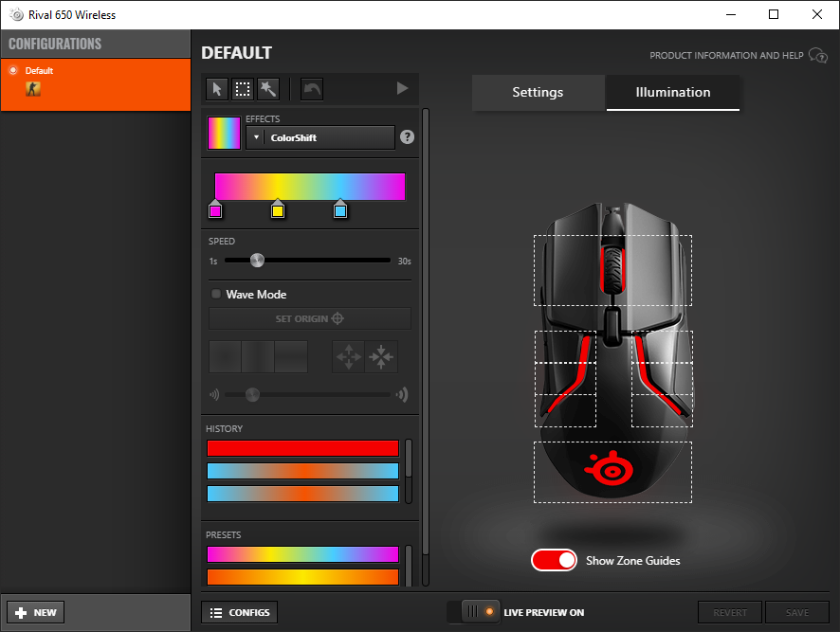
Task: Toggle Show Zone Guides switch
Action: tap(554, 560)
